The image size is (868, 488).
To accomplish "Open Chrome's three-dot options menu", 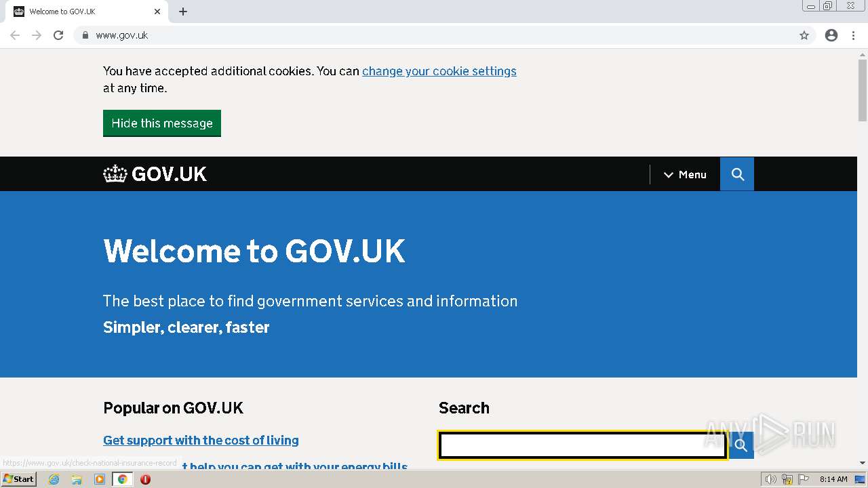I will click(854, 35).
